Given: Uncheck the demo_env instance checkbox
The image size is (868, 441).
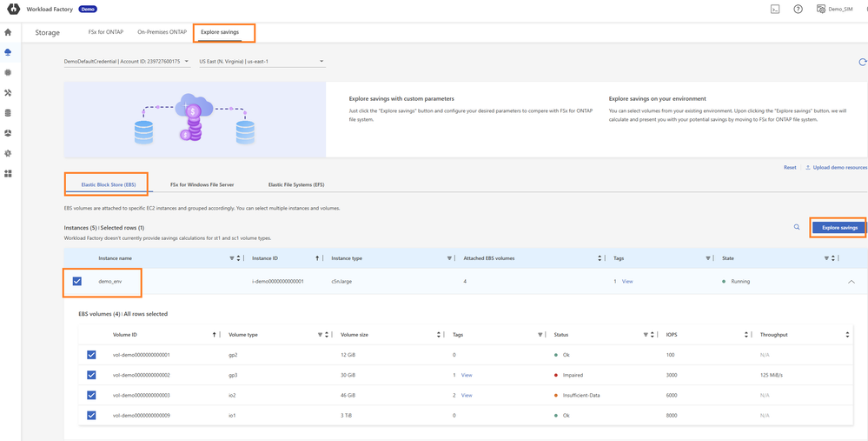Looking at the screenshot, I should [x=77, y=281].
